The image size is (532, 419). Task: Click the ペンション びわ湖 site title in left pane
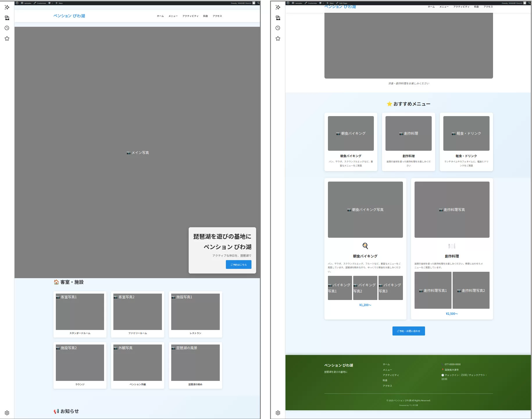(x=69, y=16)
